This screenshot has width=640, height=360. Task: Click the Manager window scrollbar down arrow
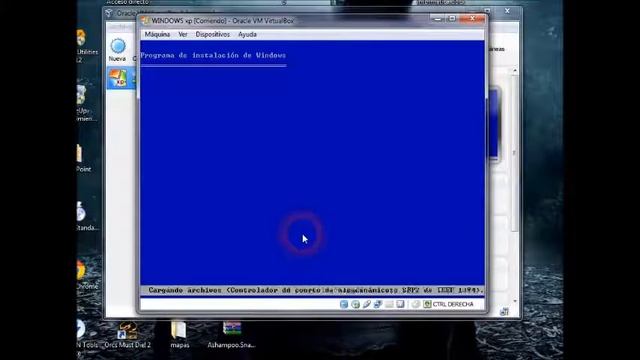pos(515,301)
